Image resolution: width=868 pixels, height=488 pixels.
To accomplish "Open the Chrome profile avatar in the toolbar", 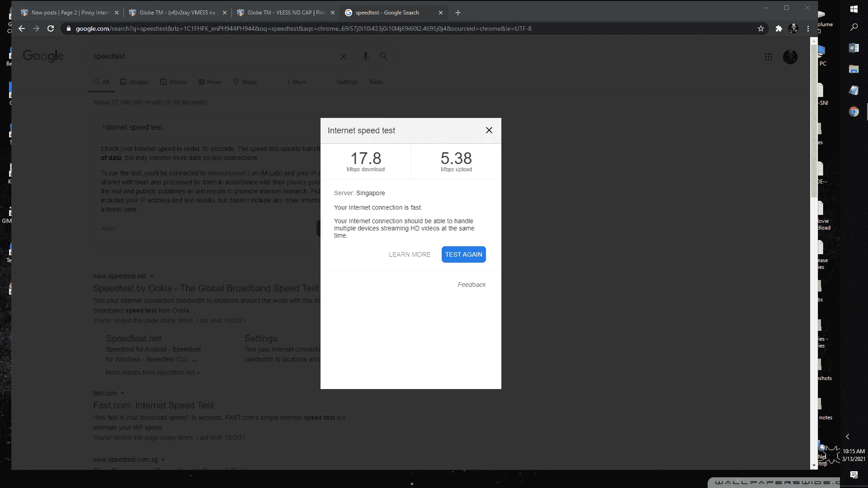I will 793,28.
